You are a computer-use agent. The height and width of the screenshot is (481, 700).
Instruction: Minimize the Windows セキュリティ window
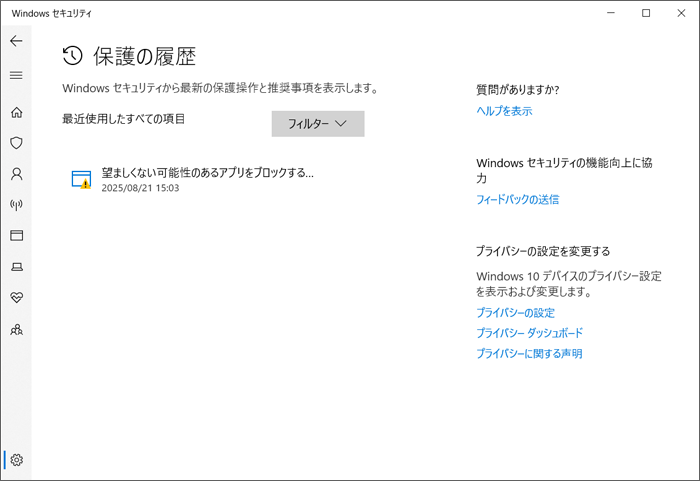tap(611, 13)
